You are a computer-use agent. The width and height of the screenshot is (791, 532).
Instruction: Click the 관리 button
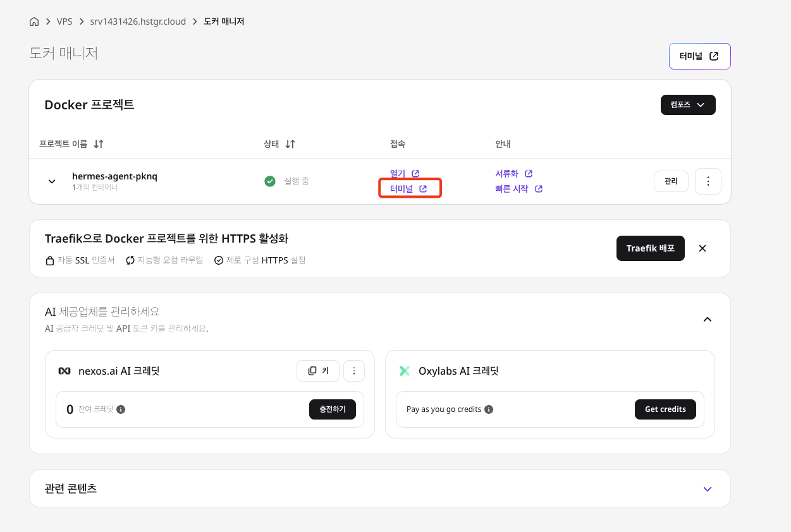[x=671, y=181]
